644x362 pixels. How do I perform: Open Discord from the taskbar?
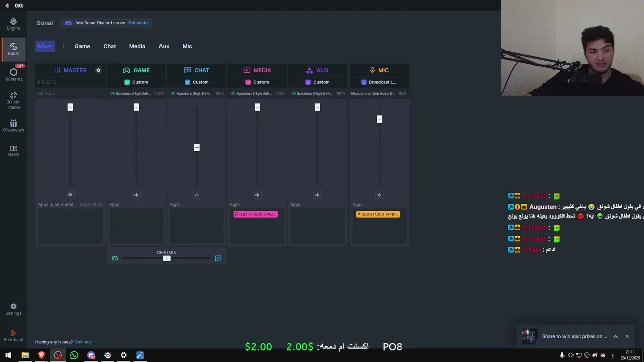(x=91, y=355)
